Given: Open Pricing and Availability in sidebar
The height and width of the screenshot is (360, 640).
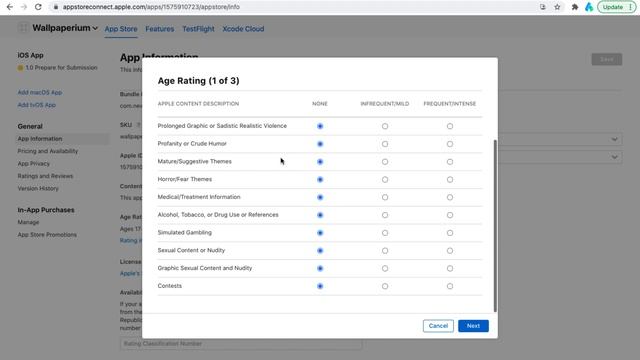Looking at the screenshot, I should (x=47, y=151).
